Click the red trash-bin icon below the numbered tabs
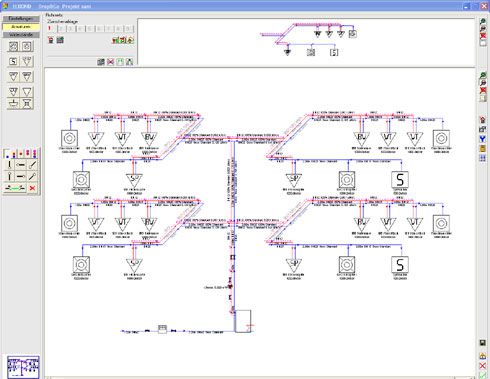Viewport: 490px width, 379px height. (x=51, y=40)
